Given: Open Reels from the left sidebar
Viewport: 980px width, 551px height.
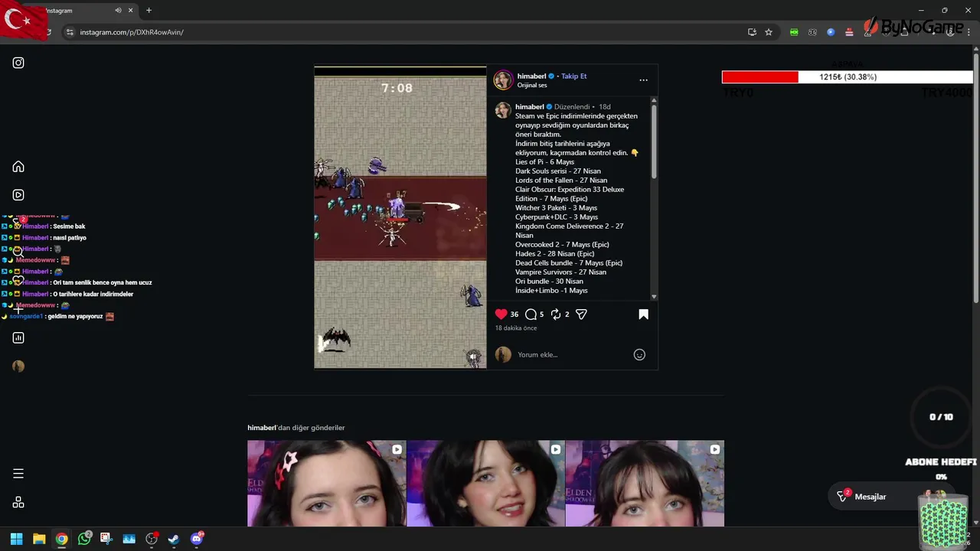Looking at the screenshot, I should [18, 195].
